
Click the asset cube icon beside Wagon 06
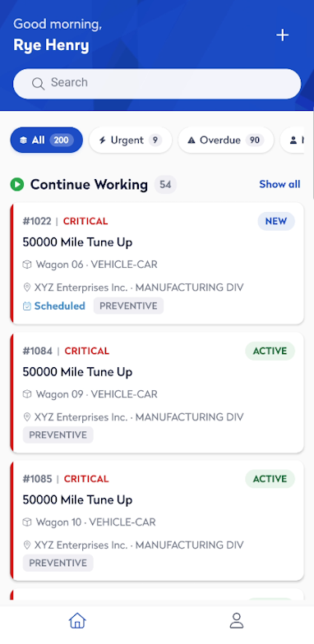coord(27,264)
